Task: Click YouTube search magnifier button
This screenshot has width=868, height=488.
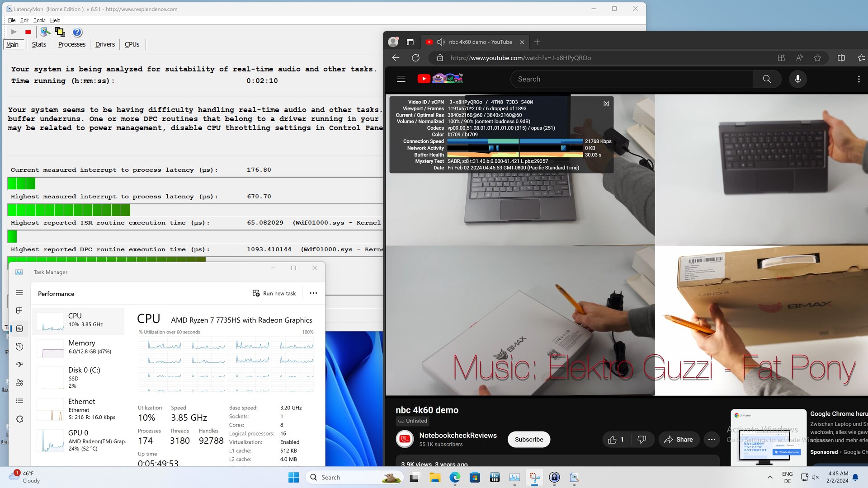Action: click(767, 79)
